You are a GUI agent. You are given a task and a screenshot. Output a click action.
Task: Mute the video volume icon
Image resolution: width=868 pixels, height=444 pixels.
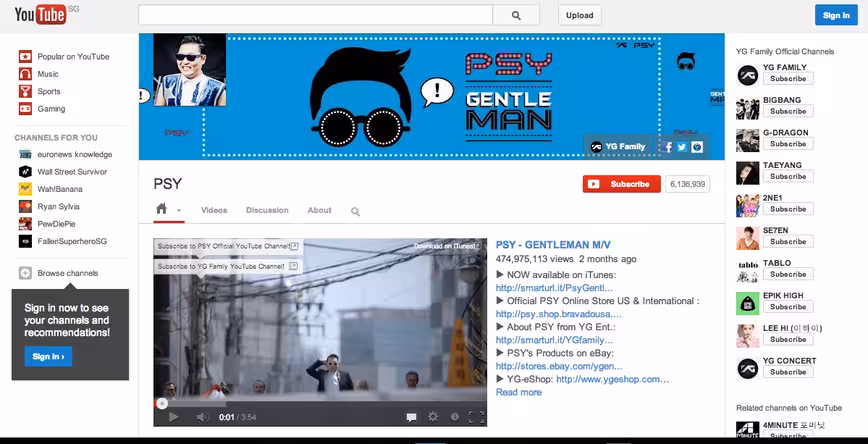203,417
